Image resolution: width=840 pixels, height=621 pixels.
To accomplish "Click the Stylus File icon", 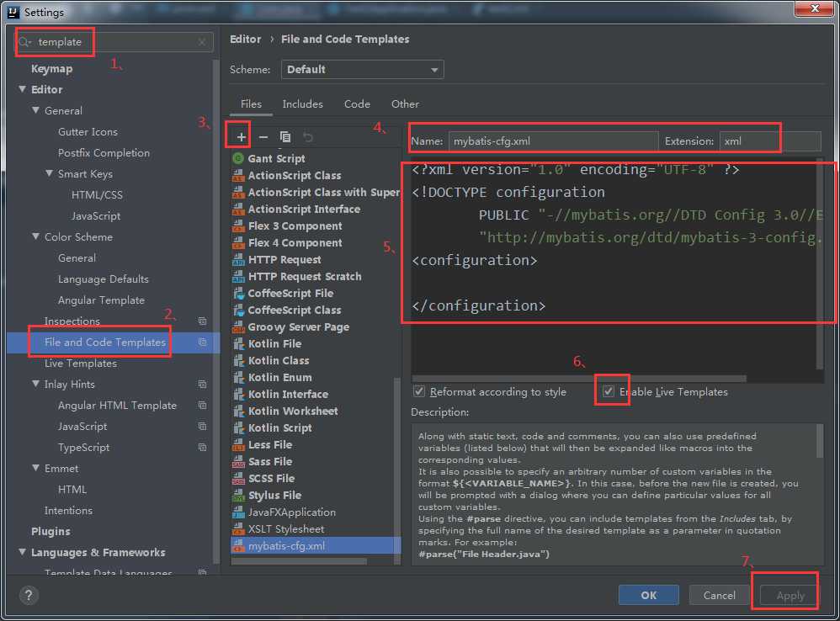I will pos(238,495).
